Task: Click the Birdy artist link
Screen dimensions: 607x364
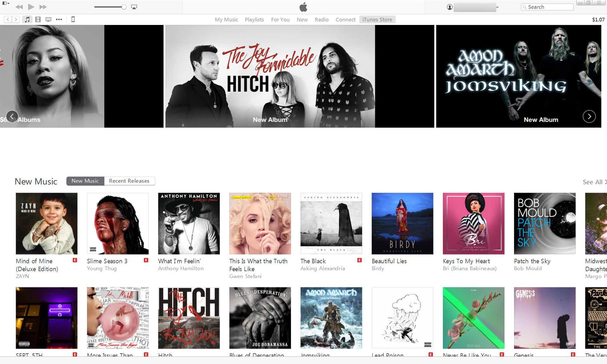Action: (378, 269)
